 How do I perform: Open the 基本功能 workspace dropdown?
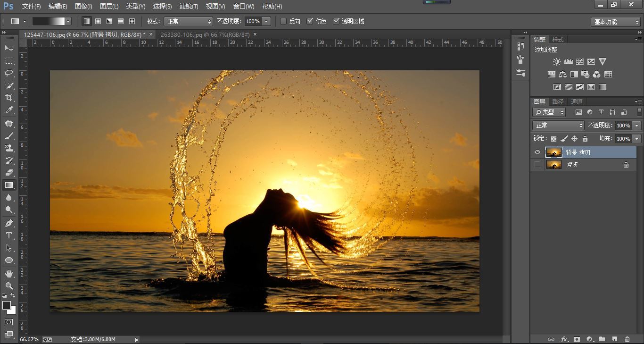[615, 22]
